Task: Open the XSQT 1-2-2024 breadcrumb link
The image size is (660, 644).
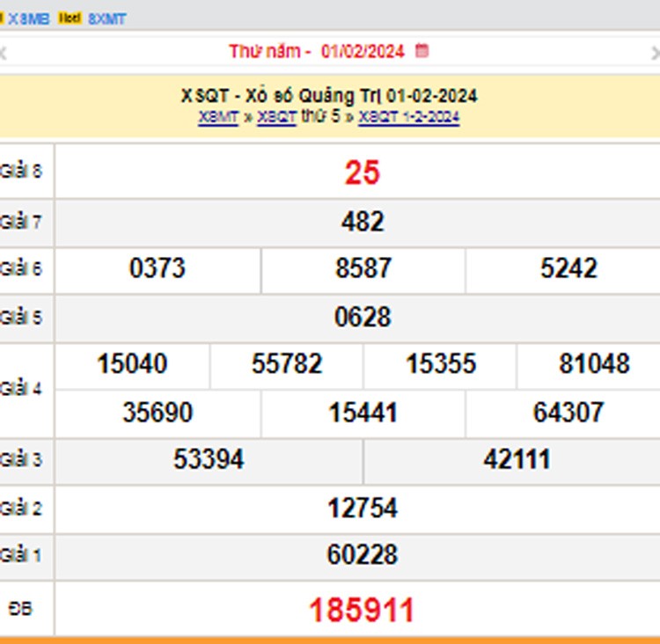Action: pyautogui.click(x=409, y=117)
